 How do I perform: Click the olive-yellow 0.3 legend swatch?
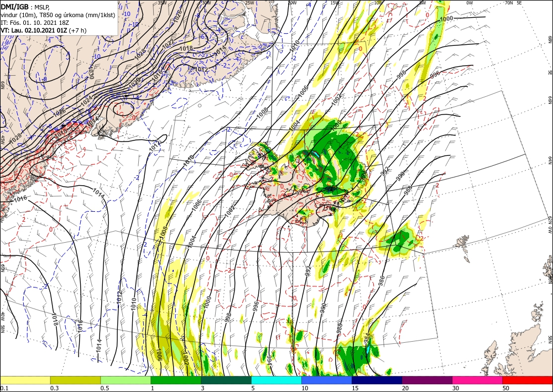[x=75, y=380]
